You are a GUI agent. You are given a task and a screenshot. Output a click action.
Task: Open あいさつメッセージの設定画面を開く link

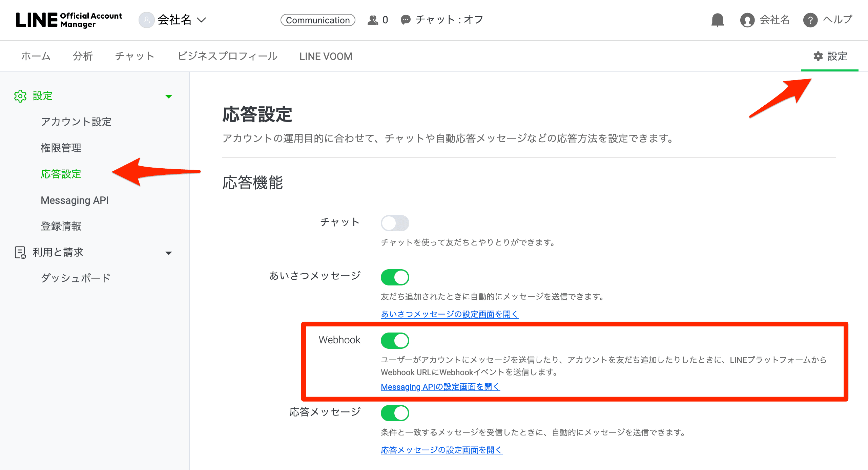tap(450, 314)
